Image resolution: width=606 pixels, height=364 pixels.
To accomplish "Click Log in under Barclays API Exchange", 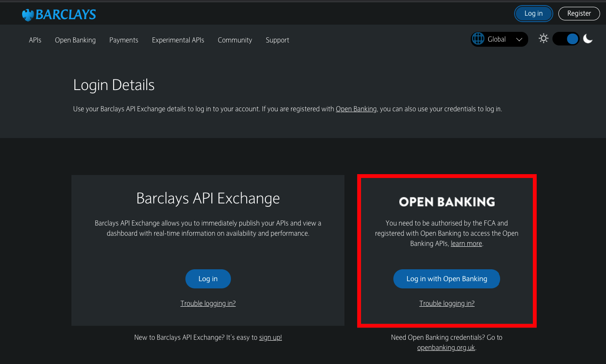I will pos(208,279).
